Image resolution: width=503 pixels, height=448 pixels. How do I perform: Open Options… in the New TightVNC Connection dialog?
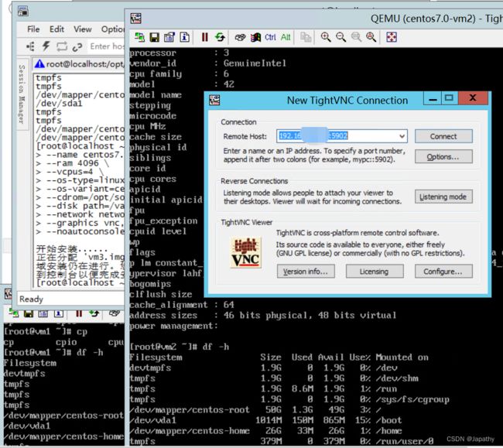point(443,157)
